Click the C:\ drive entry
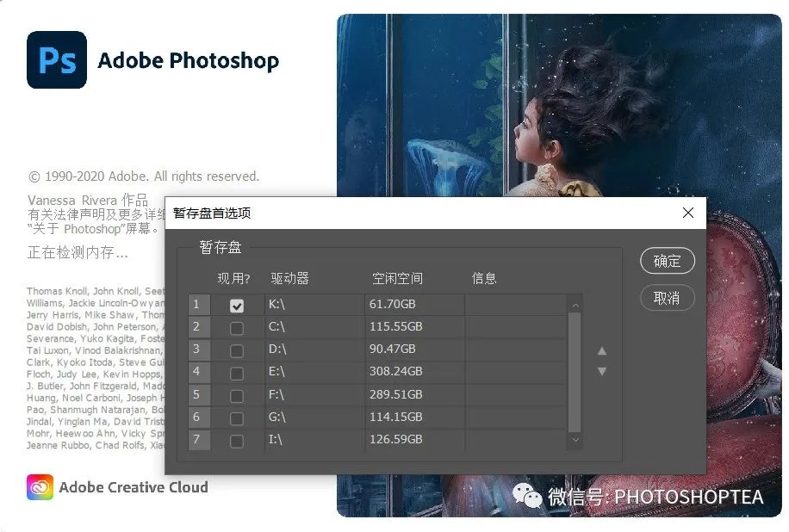 [276, 326]
